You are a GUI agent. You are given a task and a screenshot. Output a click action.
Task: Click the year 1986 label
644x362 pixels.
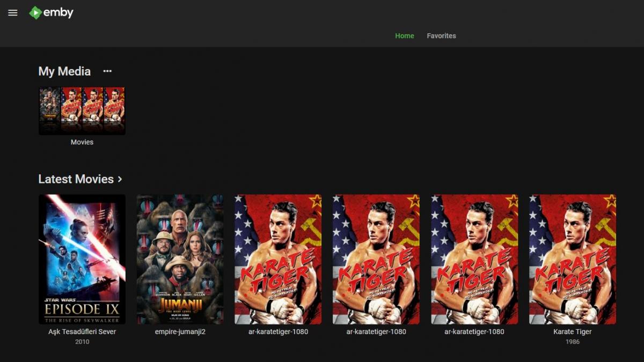point(573,342)
